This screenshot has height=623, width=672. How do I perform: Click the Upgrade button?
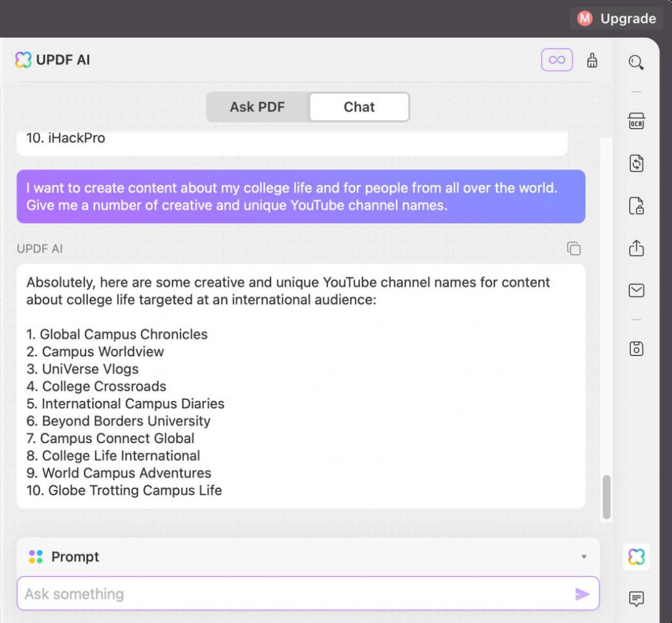point(616,18)
